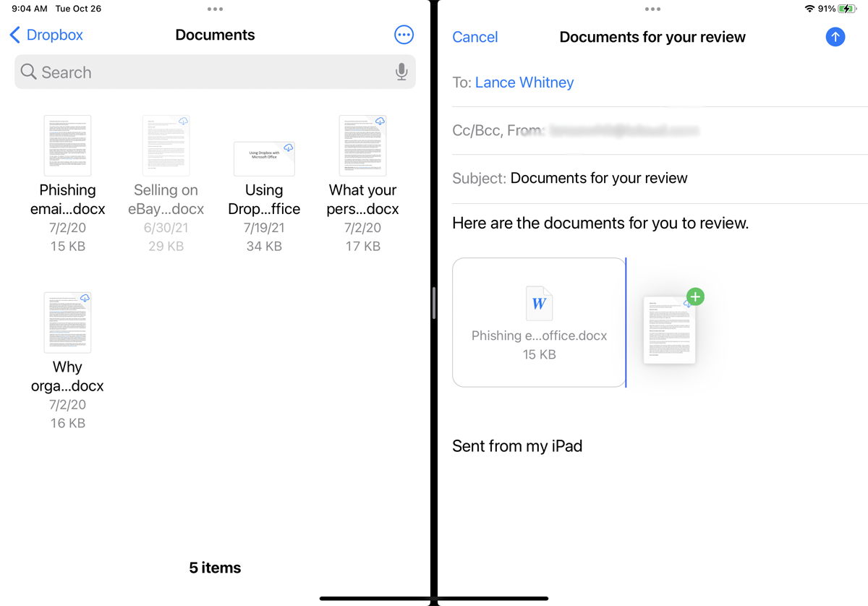Viewport: 868px width, 606px height.
Task: Select the Selling on eBay...docx file thumbnail
Action: click(166, 145)
